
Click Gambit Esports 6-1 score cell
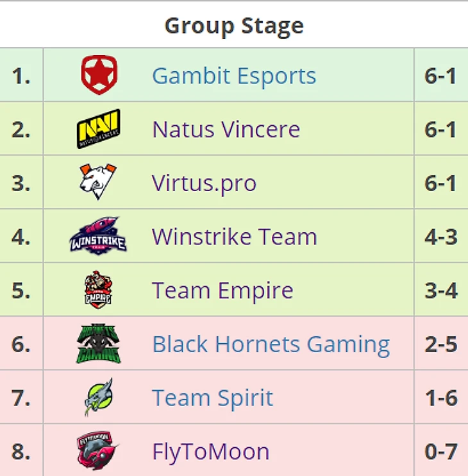(441, 75)
